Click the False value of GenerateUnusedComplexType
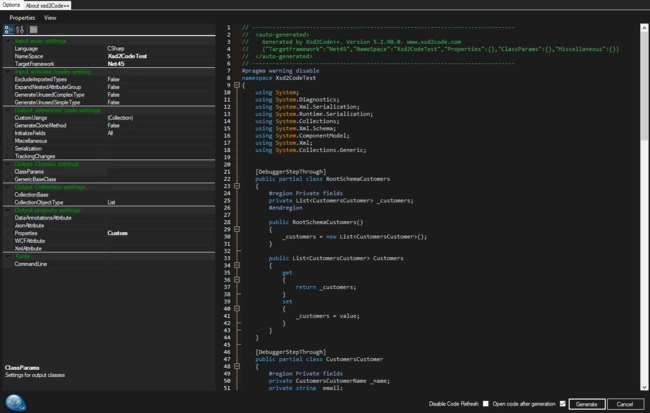This screenshot has height=413, width=650. pyautogui.click(x=114, y=95)
